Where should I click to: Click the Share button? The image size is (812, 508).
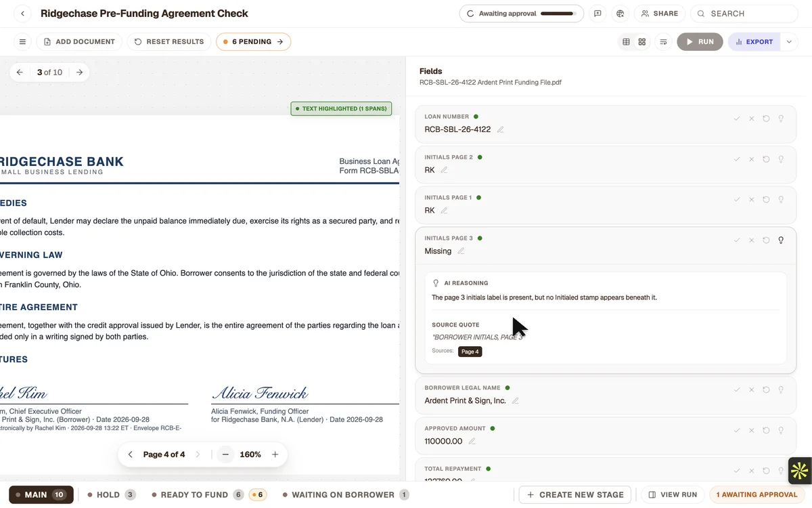[660, 14]
